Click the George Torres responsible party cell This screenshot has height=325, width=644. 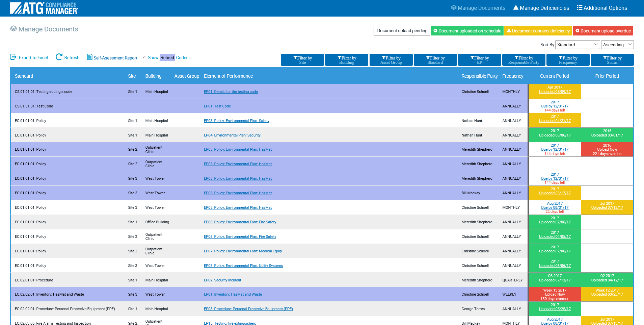pyautogui.click(x=473, y=309)
